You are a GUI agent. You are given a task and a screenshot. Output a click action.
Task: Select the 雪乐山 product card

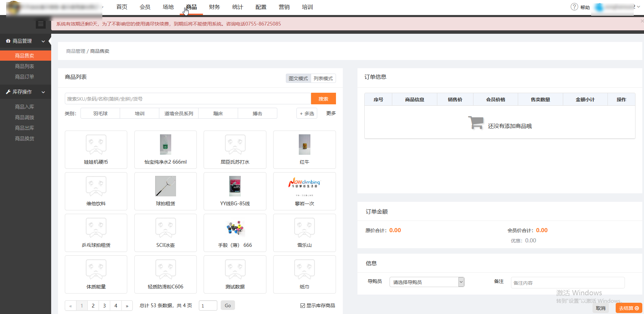(305, 233)
